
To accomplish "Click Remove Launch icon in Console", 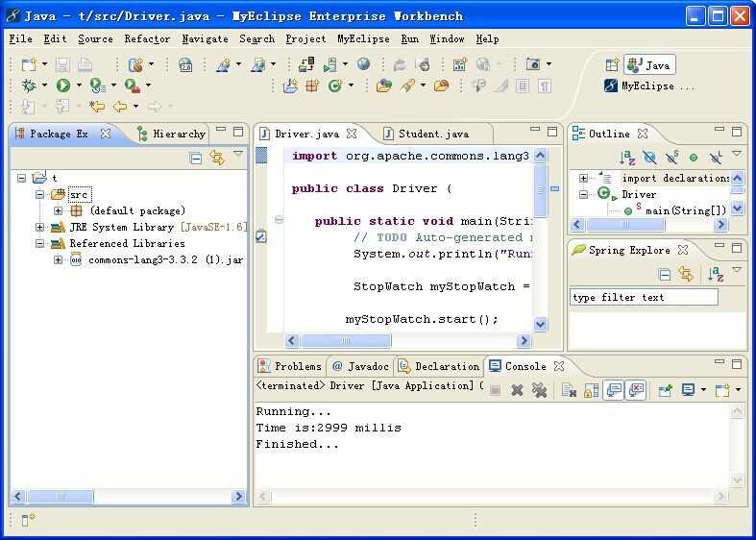I will [517, 390].
